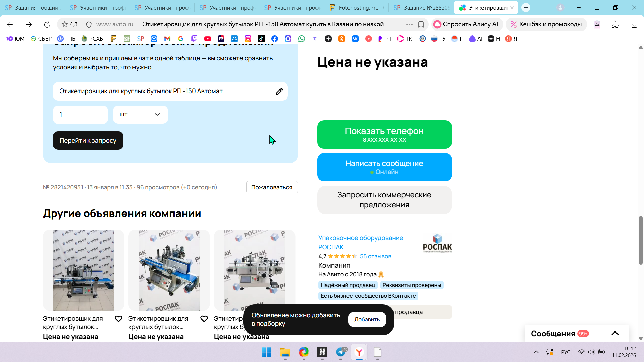Open 55 отзывов reviews link
The width and height of the screenshot is (644, 362).
(375, 256)
